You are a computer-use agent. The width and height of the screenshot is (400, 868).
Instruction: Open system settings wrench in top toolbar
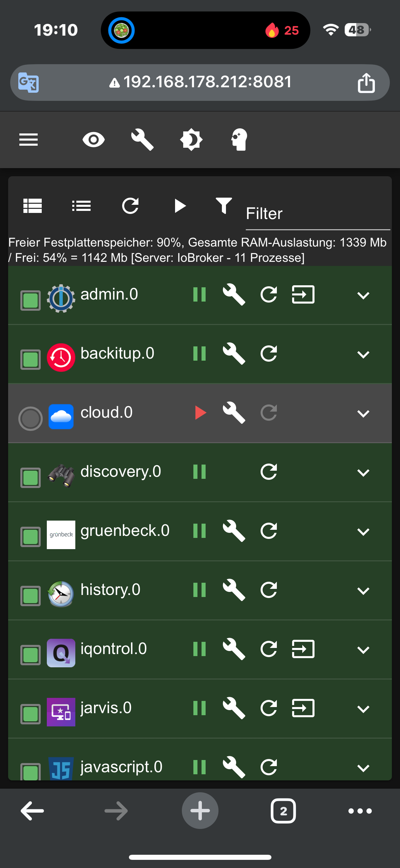tap(142, 140)
